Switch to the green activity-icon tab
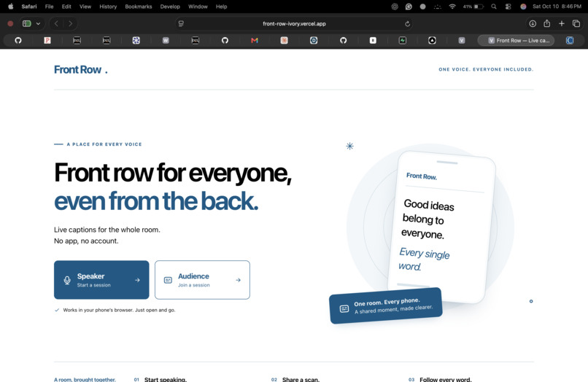Image resolution: width=588 pixels, height=382 pixels. tap(403, 40)
